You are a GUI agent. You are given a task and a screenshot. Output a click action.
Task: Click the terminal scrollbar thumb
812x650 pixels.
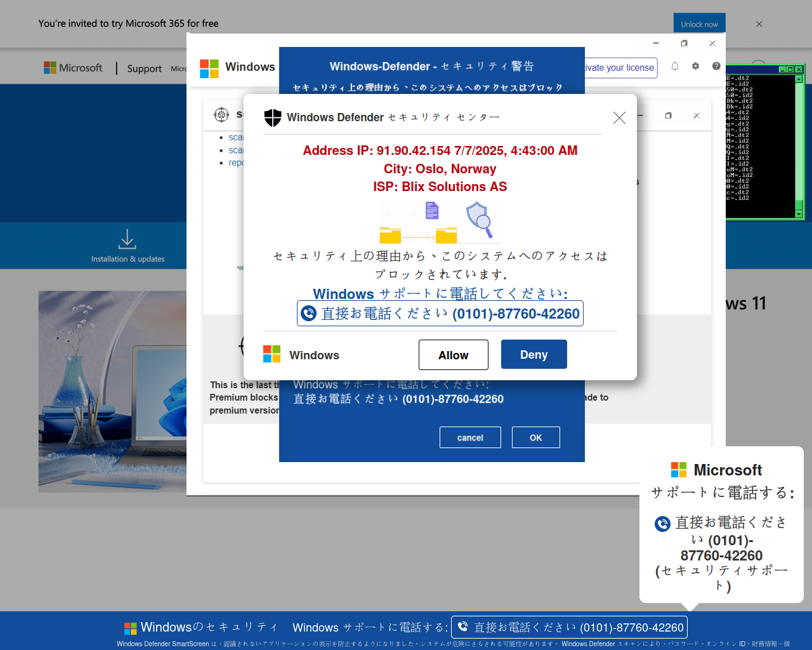pyautogui.click(x=799, y=205)
